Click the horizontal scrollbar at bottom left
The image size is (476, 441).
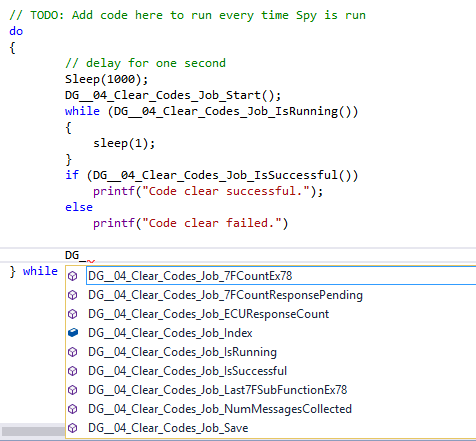click(33, 431)
